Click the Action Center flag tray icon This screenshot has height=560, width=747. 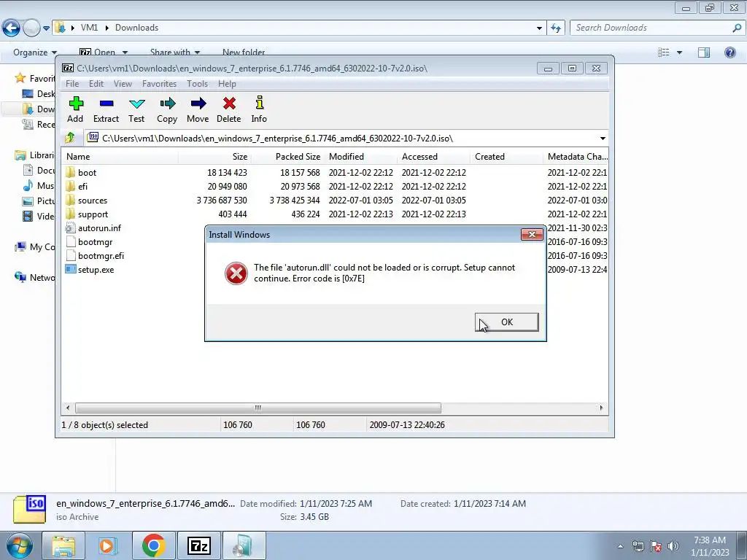(x=656, y=546)
